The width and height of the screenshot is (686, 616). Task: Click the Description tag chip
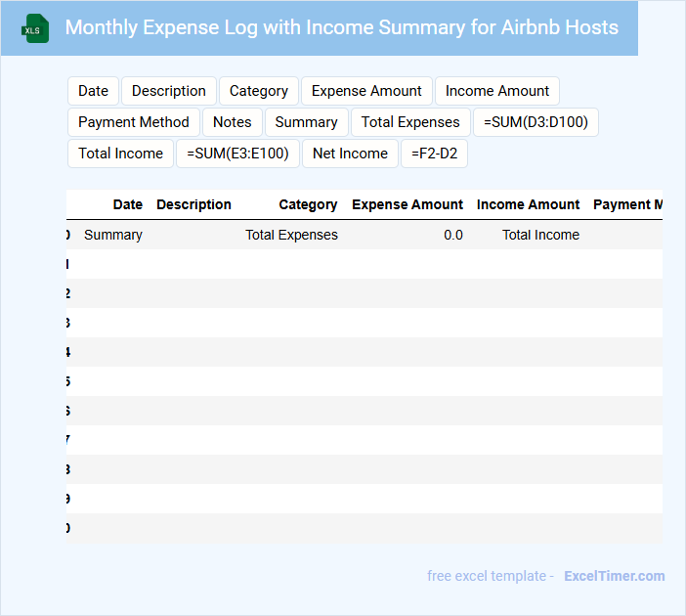point(169,91)
